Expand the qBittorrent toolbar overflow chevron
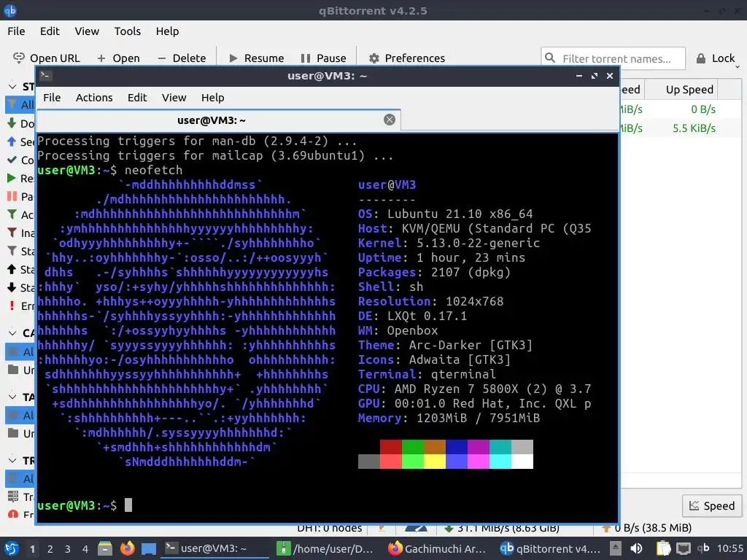Screen dimensions: 747x560 [738, 66]
